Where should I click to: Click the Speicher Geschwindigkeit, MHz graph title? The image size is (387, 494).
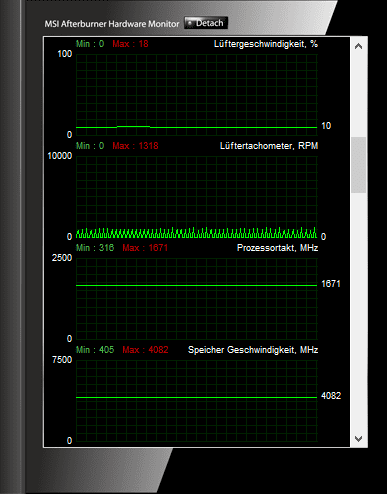click(x=253, y=350)
